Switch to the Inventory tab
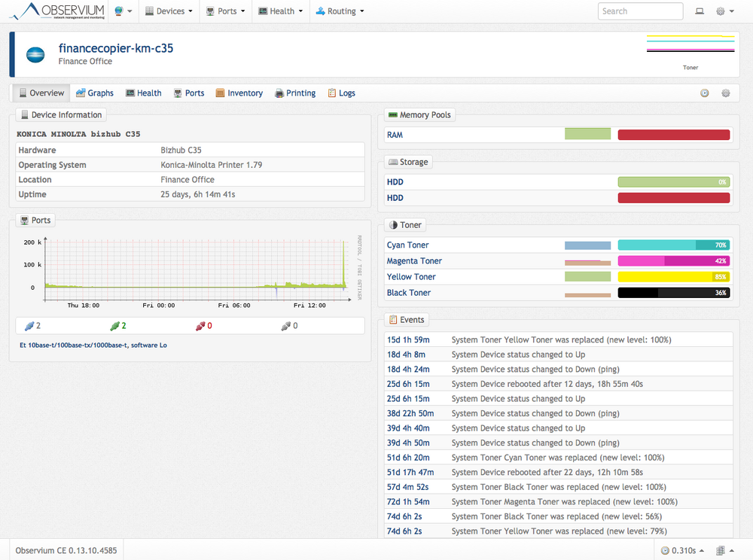This screenshot has width=753, height=560. tap(239, 93)
